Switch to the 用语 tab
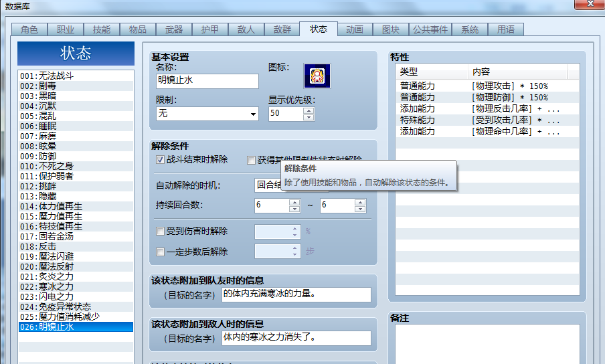 point(506,29)
